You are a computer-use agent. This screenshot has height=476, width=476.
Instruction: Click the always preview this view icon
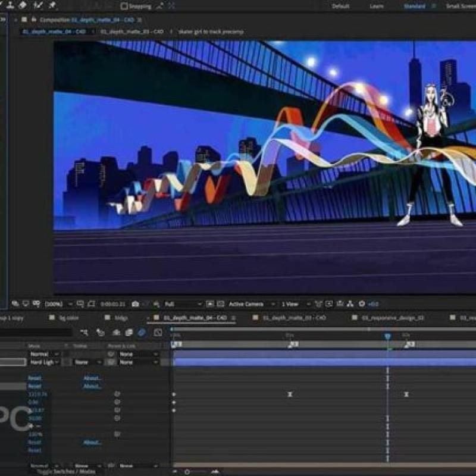click(x=15, y=303)
